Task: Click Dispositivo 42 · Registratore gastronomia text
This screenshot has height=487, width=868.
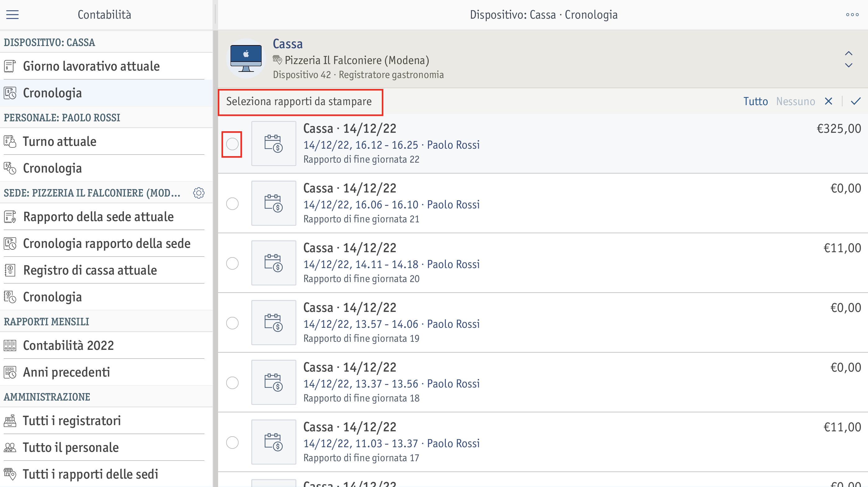Action: pos(358,75)
